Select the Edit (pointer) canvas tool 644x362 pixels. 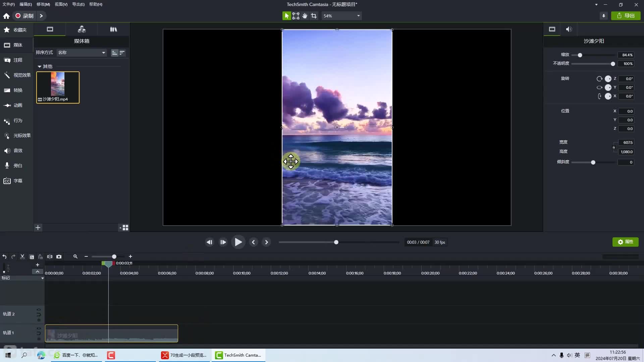pos(286,16)
